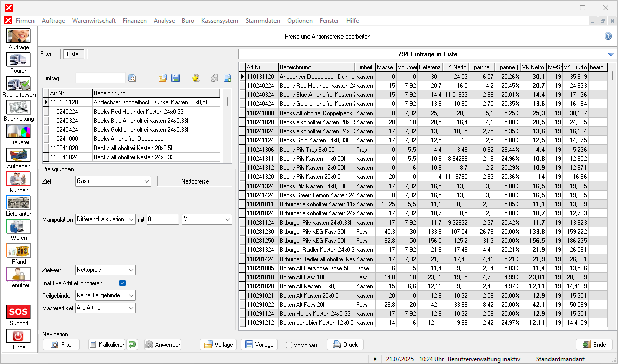Click the search icon beside Eintrag field

click(x=132, y=78)
